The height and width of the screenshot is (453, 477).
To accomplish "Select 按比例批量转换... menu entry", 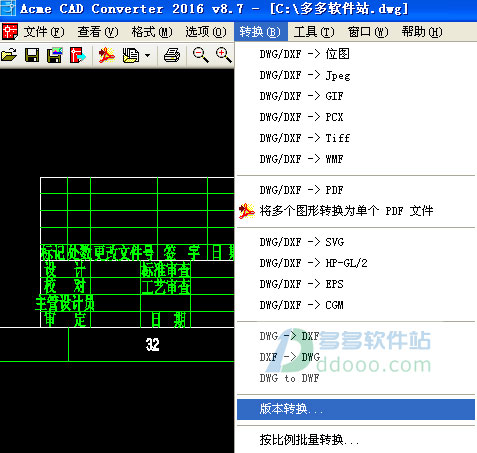I will click(356, 440).
